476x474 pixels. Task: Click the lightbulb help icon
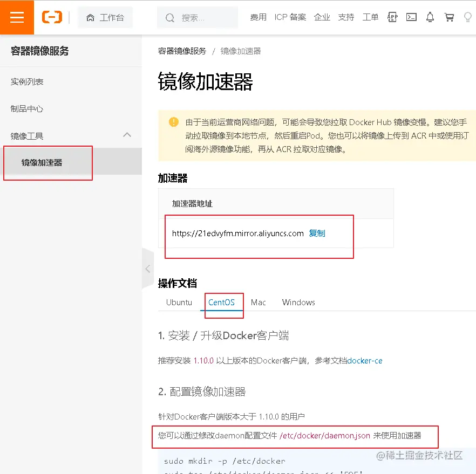[468, 17]
